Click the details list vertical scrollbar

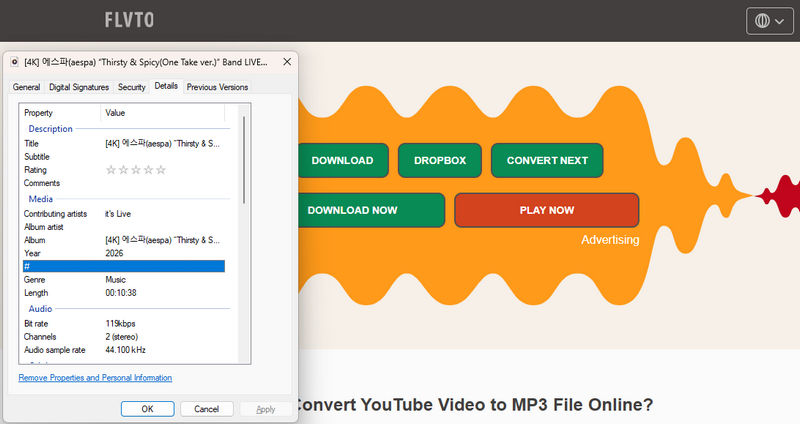[x=244, y=160]
